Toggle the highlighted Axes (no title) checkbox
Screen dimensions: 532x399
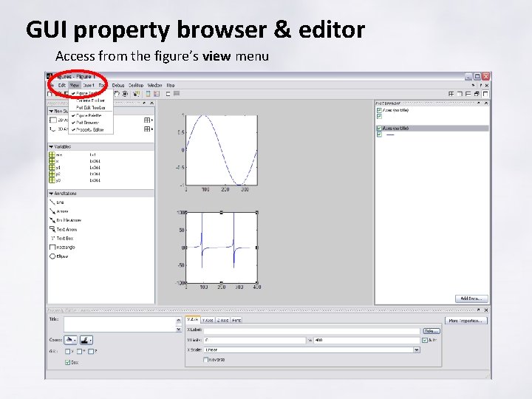pyautogui.click(x=379, y=129)
